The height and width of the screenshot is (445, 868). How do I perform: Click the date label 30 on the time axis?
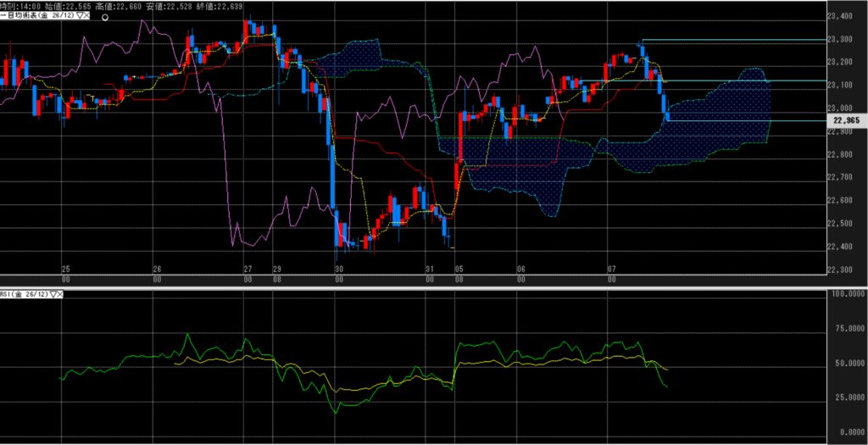tap(339, 269)
